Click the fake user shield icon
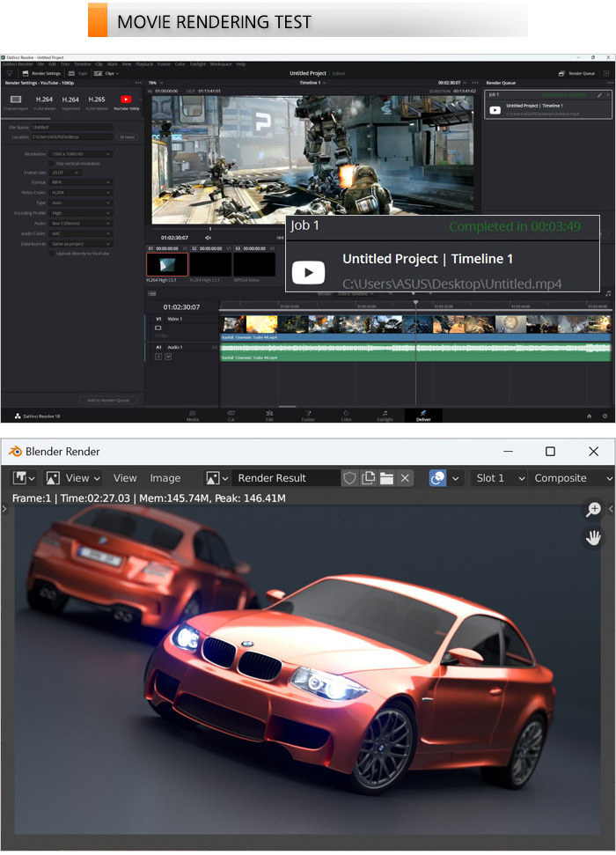Screen dimensions: 616x855 pyautogui.click(x=349, y=478)
